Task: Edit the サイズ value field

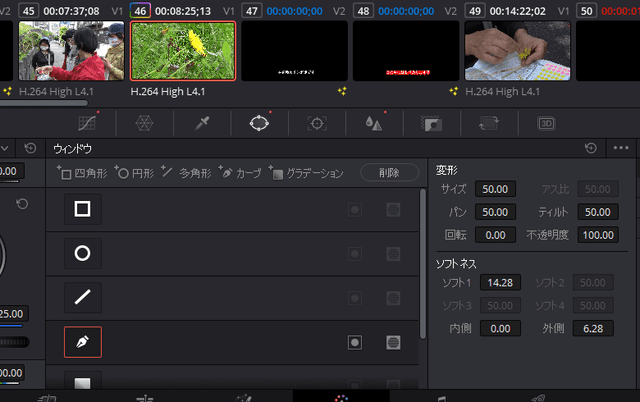Action: point(495,189)
